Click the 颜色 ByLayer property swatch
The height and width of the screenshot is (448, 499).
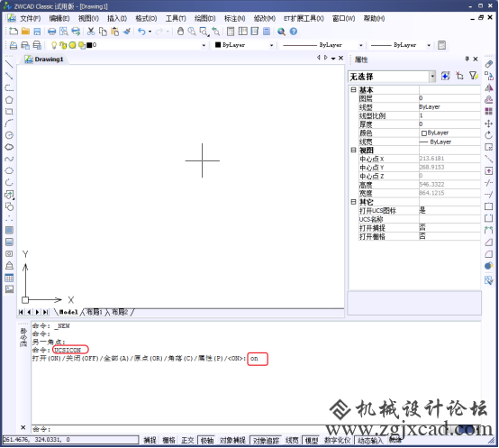pyautogui.click(x=424, y=133)
